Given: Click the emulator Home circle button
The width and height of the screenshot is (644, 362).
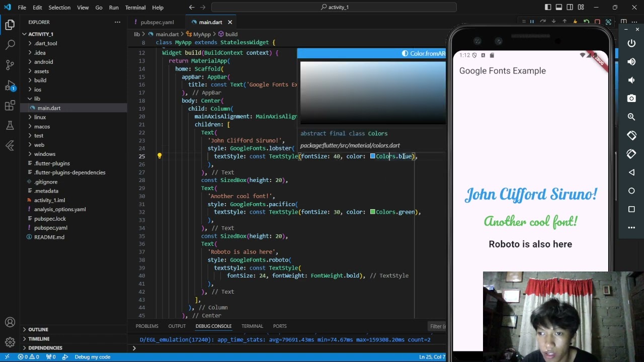Looking at the screenshot, I should 631,191.
